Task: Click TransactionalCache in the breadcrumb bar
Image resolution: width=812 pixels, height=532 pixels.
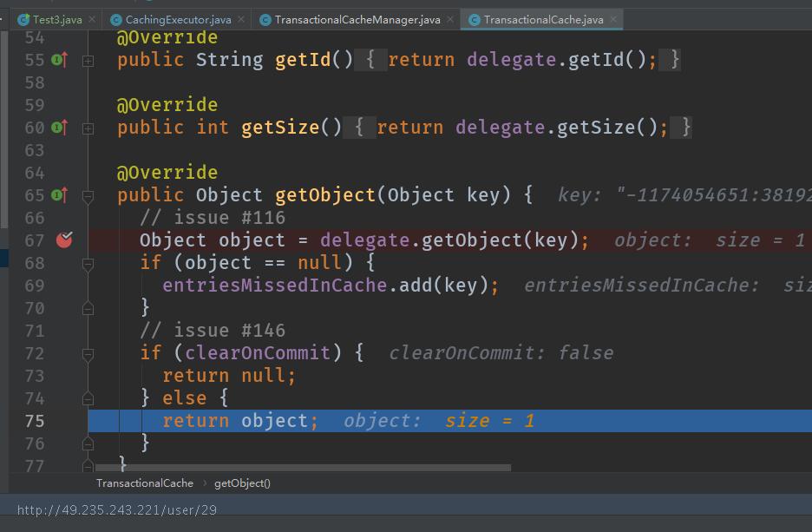Action: [145, 483]
